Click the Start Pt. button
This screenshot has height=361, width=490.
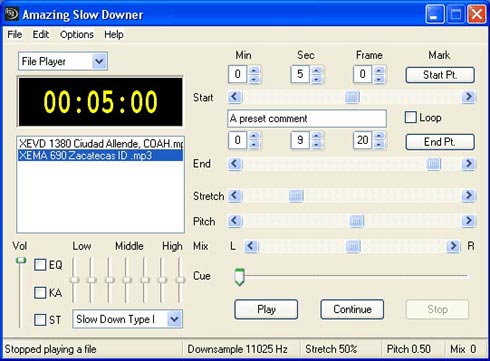click(x=440, y=75)
